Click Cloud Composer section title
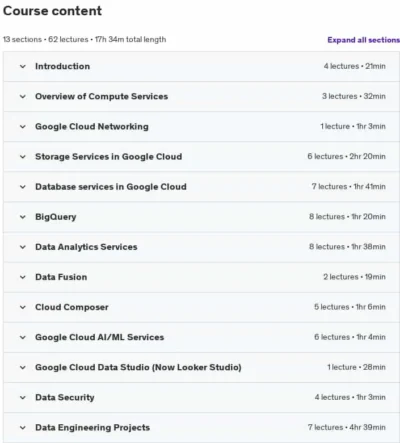400x443 pixels. pos(72,307)
